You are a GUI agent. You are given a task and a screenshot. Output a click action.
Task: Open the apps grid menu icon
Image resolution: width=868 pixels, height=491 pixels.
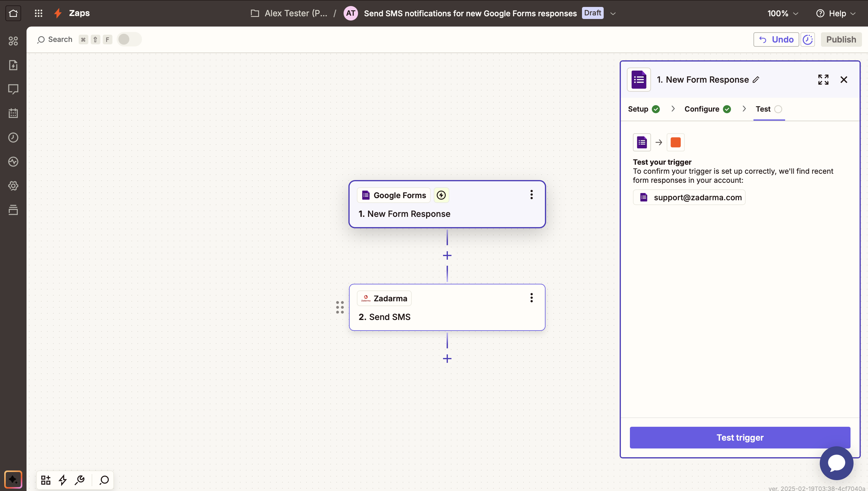(38, 13)
